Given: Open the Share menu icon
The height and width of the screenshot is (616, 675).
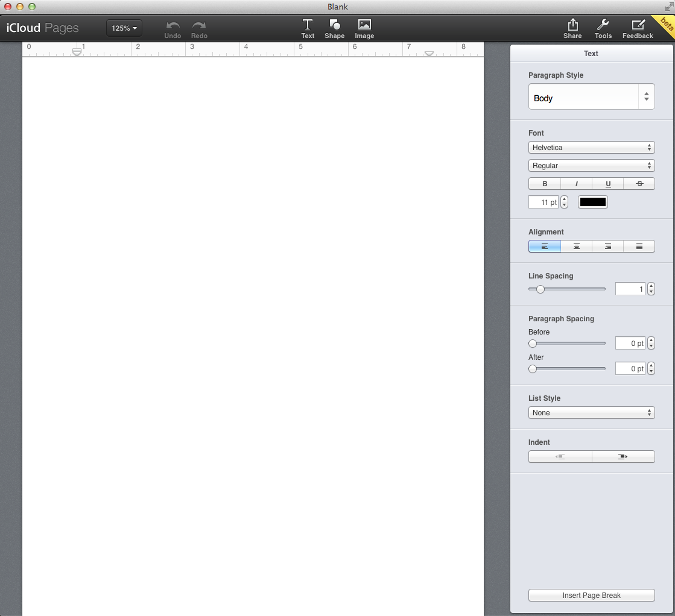Looking at the screenshot, I should point(572,25).
